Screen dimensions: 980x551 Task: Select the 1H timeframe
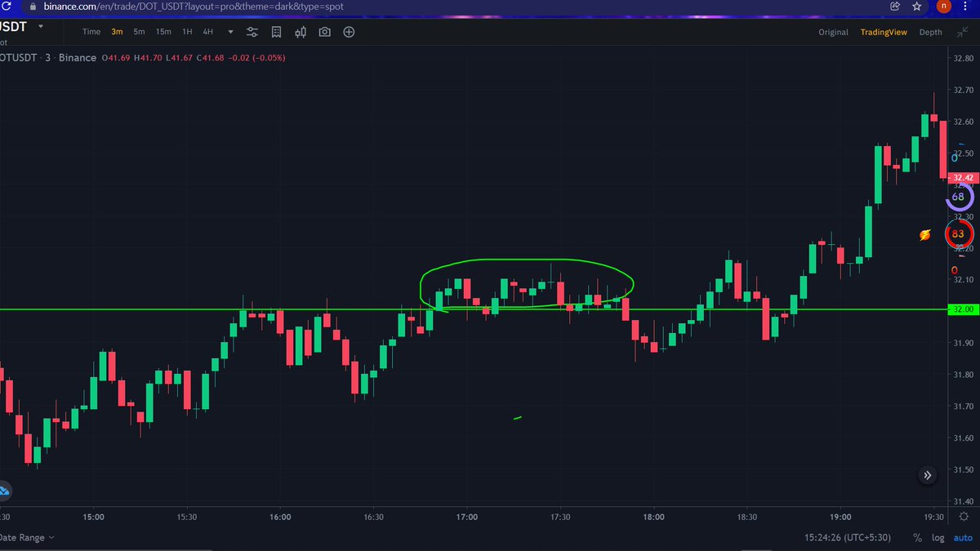click(x=186, y=32)
